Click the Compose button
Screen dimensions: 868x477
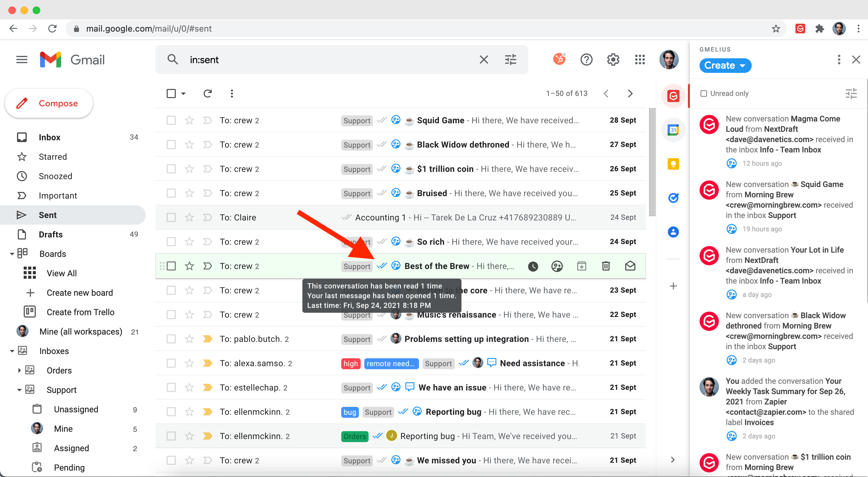pyautogui.click(x=49, y=103)
